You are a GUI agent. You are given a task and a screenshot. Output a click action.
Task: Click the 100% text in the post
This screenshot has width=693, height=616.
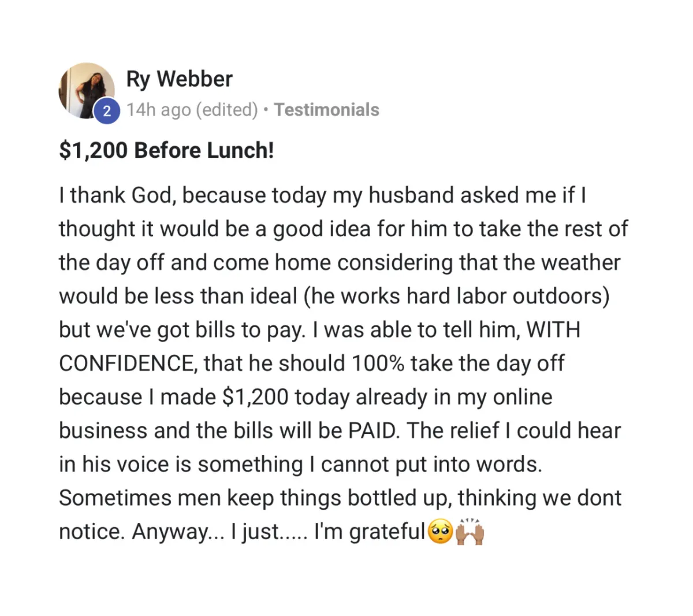[378, 363]
